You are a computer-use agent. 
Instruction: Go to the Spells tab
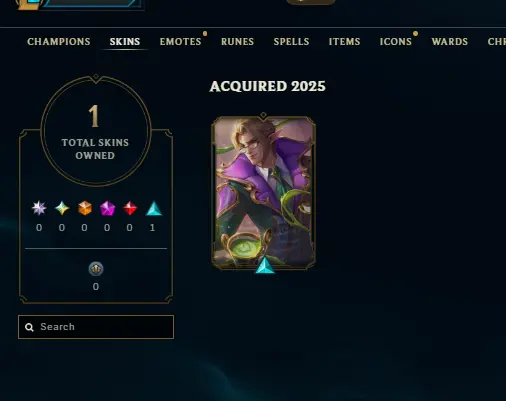[291, 42]
